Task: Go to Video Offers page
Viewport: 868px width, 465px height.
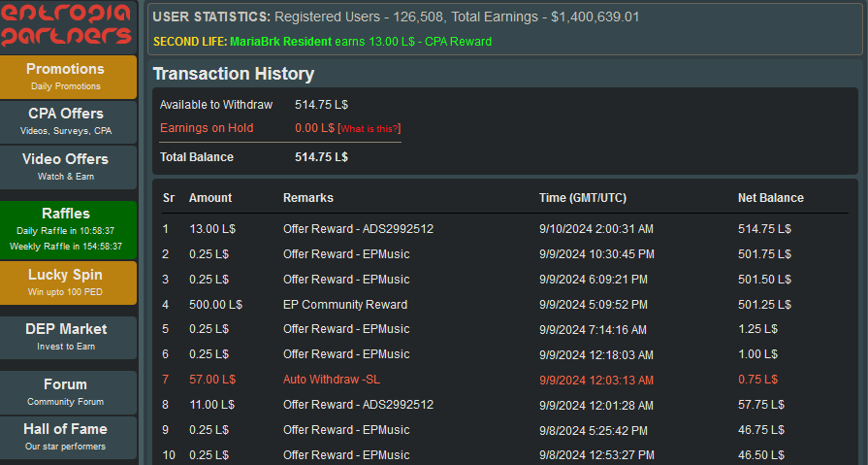Action: tap(68, 167)
